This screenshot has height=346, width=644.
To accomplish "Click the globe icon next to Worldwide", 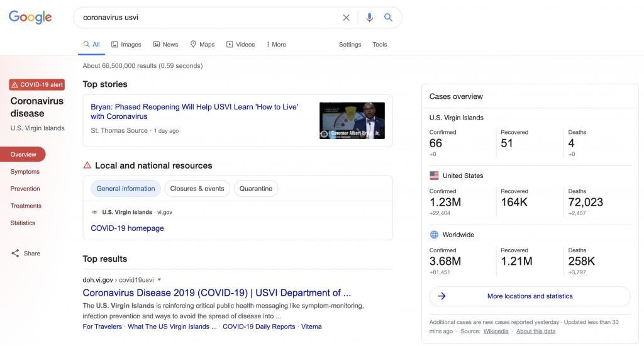I will pyautogui.click(x=434, y=235).
